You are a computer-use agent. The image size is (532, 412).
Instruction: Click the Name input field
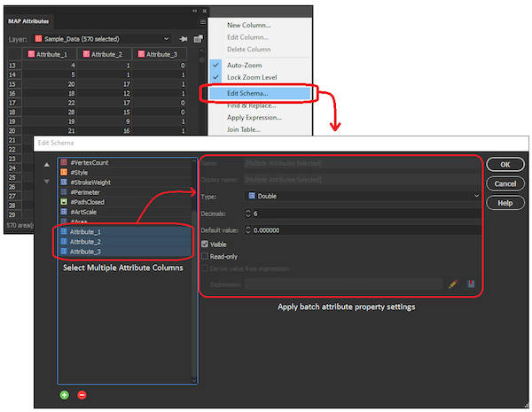tap(363, 163)
